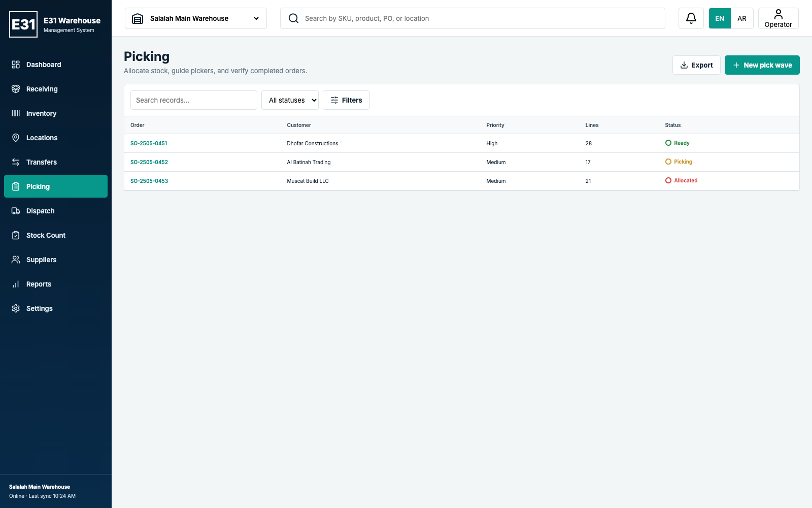The width and height of the screenshot is (812, 508).
Task: Click the Locations pin icon
Action: [x=16, y=138]
